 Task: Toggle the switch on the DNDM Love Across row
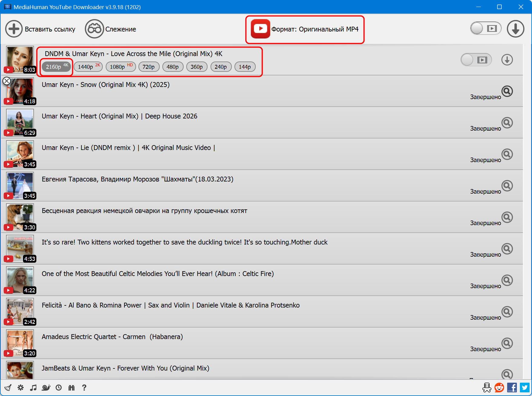(x=476, y=60)
